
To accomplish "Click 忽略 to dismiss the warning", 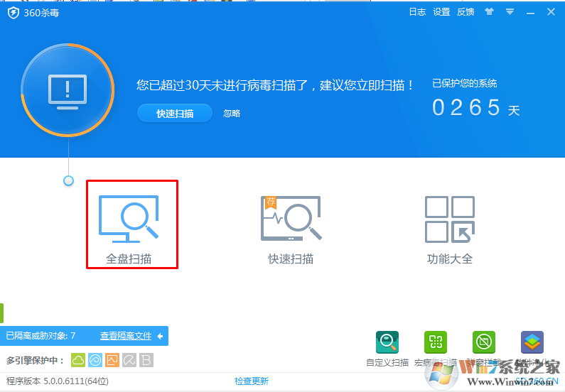I will (232, 114).
